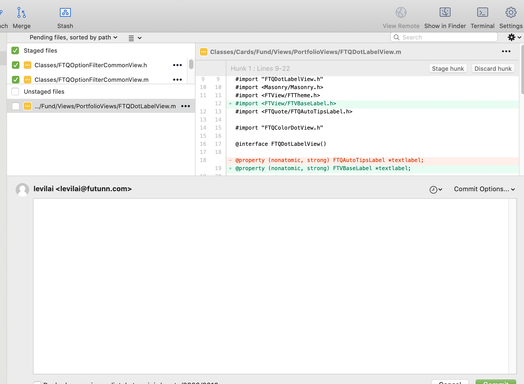Click the author avatar icon
524x384 pixels.
coord(22,189)
